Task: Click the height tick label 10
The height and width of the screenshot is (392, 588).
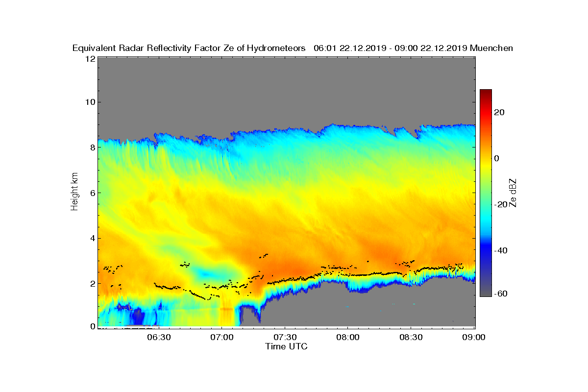Action: click(89, 102)
